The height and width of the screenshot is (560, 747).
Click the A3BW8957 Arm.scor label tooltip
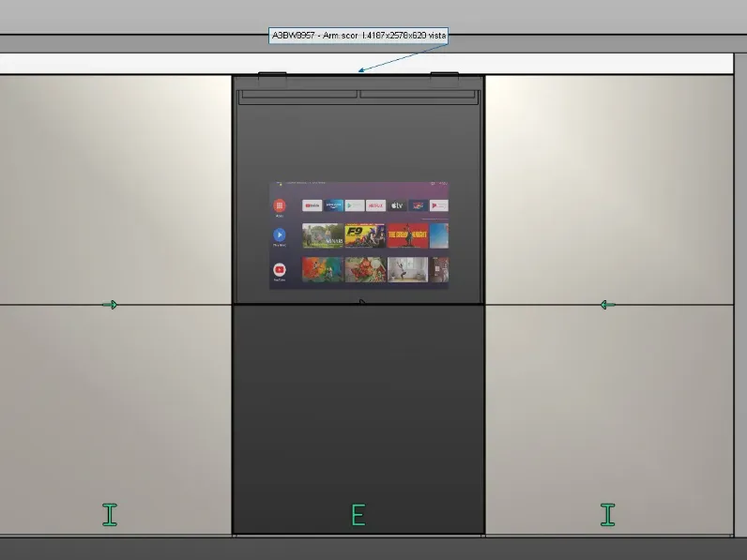coord(358,36)
